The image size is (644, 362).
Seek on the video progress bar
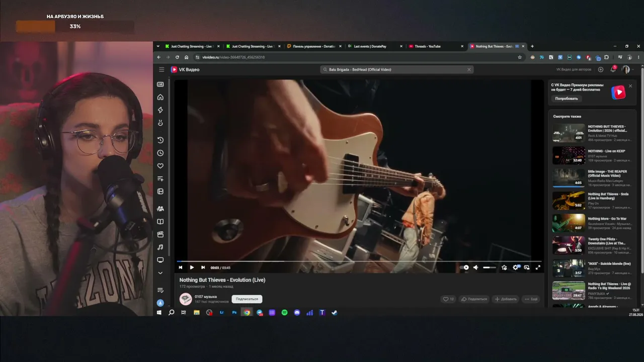point(360,261)
